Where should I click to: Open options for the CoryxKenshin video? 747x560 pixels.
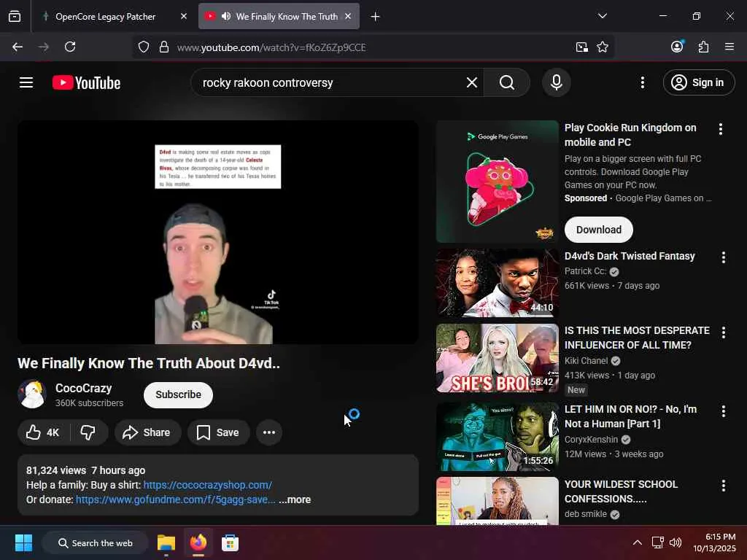click(723, 411)
